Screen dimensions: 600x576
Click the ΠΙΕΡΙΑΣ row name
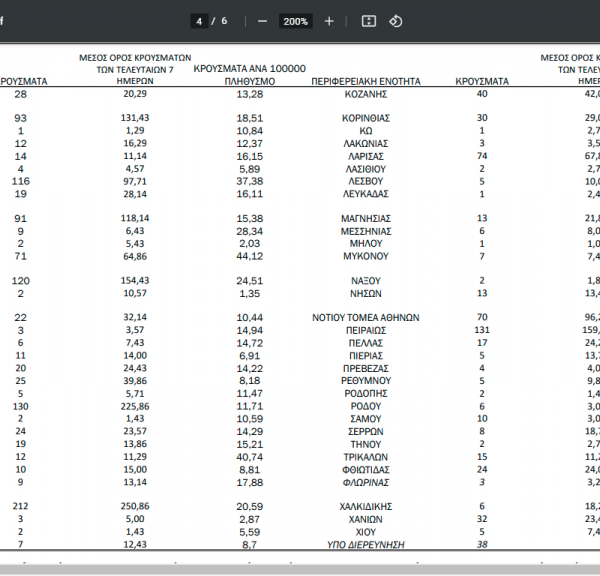coord(366,356)
